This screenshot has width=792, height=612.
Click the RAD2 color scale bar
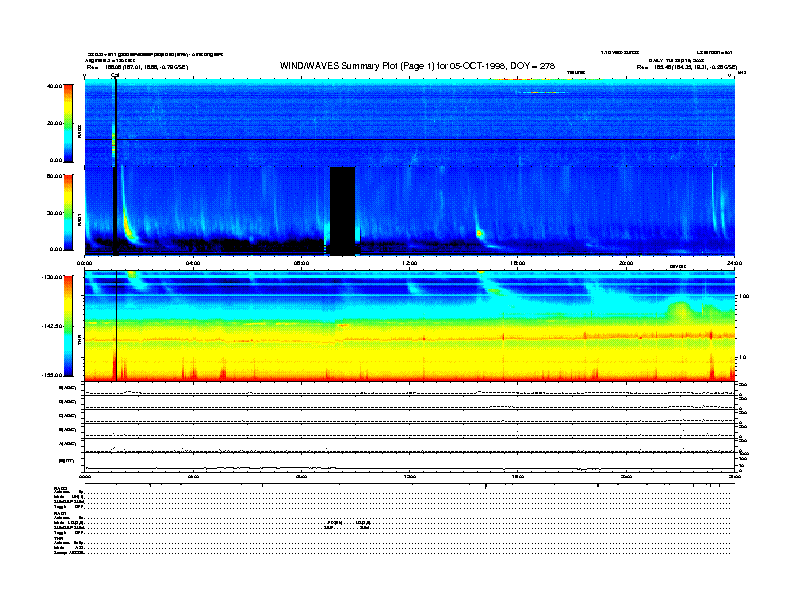tap(68, 123)
